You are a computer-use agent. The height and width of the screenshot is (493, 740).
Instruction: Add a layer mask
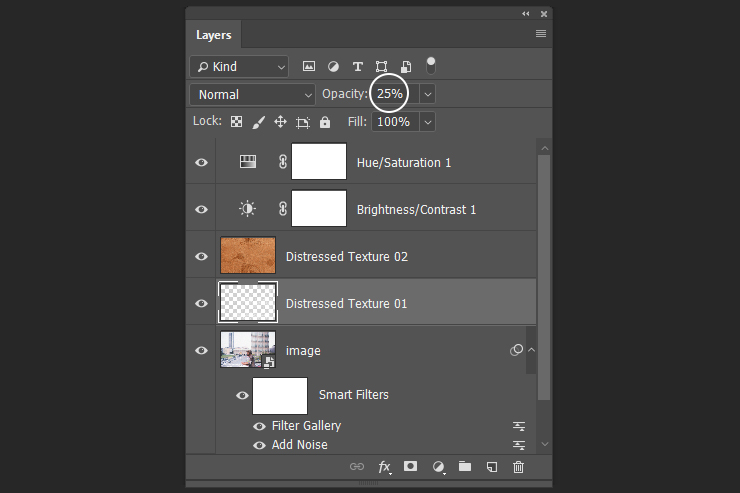click(x=411, y=466)
